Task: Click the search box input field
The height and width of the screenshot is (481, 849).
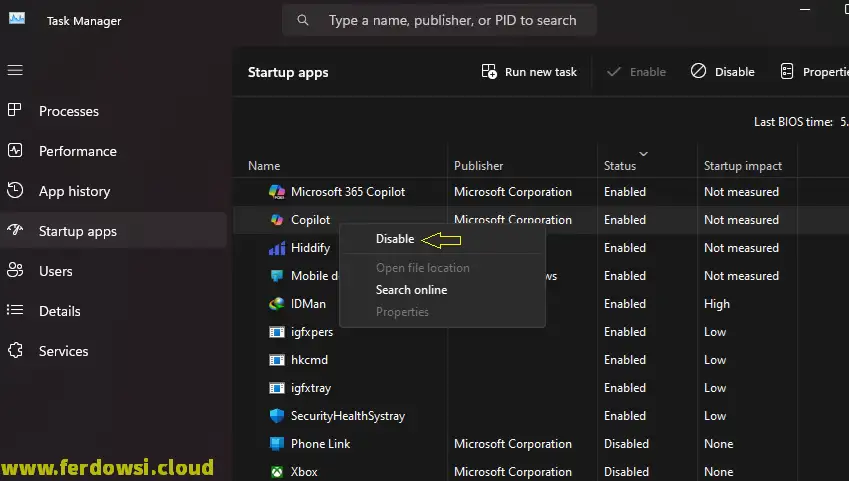Action: click(440, 20)
